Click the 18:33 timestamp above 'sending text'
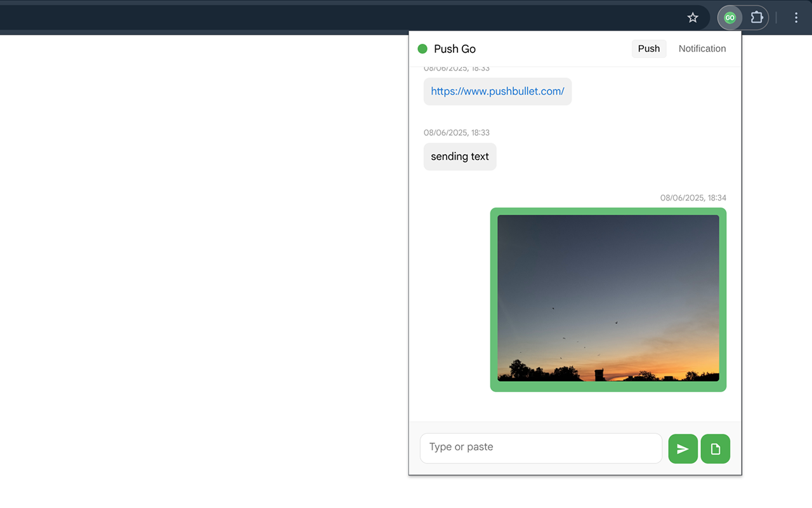Viewport: 812px width, 508px height. click(457, 132)
